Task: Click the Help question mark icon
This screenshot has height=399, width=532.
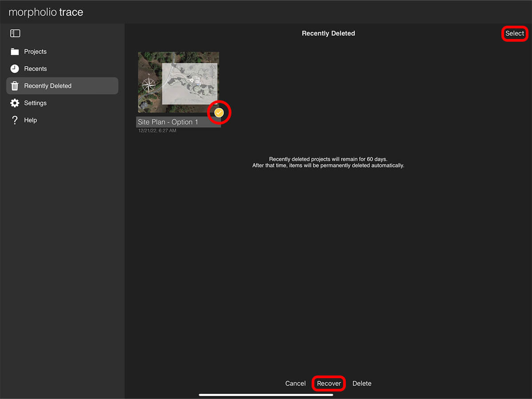Action: coord(15,120)
